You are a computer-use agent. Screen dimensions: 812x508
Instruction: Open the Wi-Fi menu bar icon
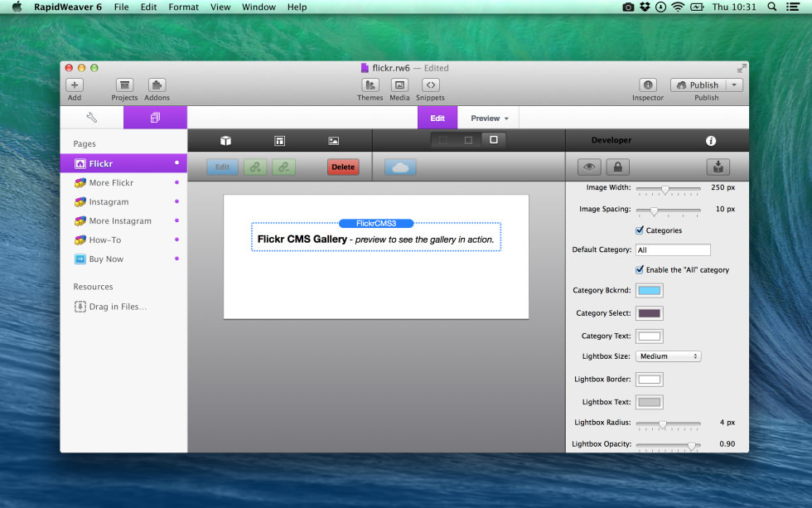tap(678, 7)
